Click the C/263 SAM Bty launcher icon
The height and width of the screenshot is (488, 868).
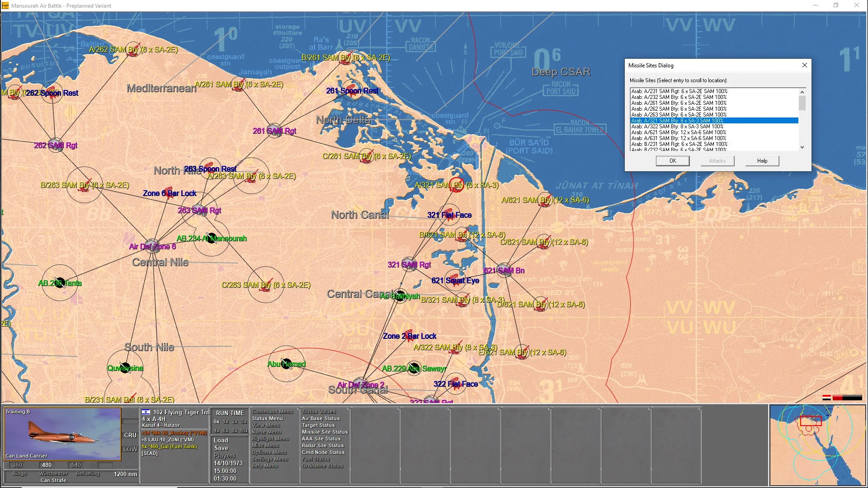pos(266,285)
